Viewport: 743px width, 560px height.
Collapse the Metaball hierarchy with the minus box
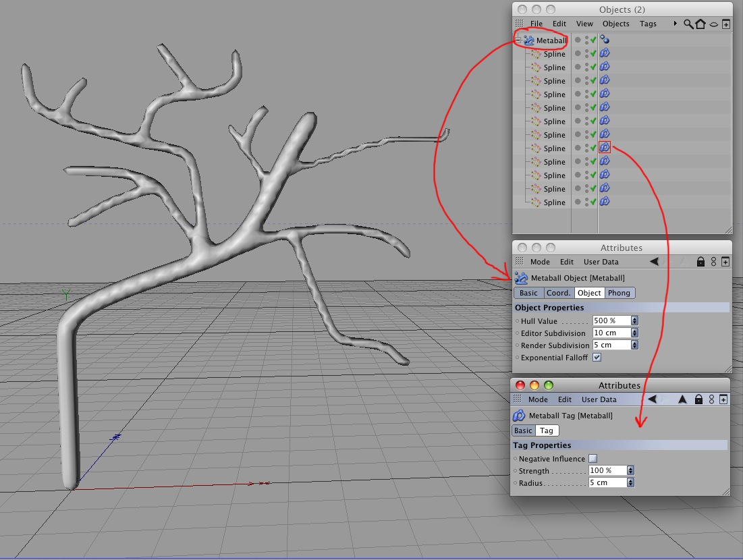pos(518,40)
